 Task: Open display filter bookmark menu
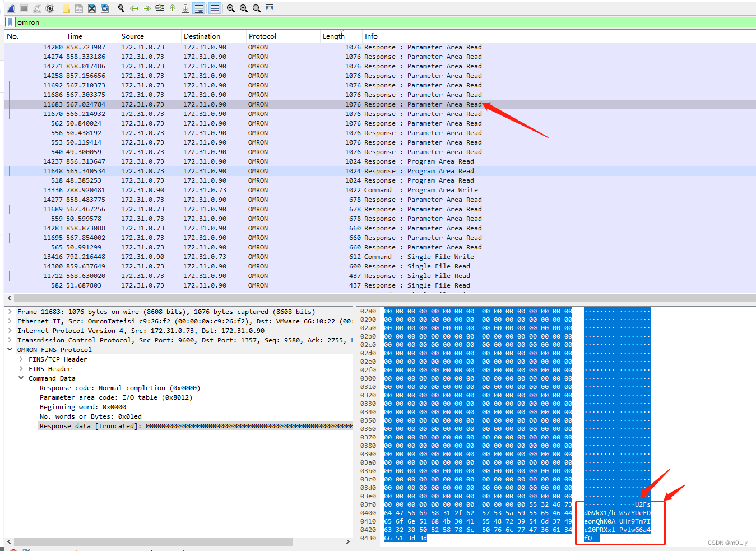(10, 22)
